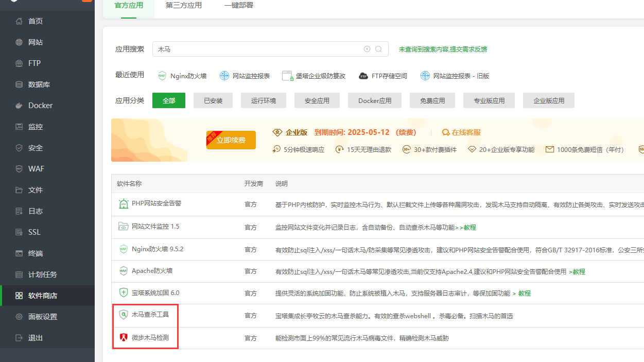Click the 安全 shield icon in the sidebar
The height and width of the screenshot is (362, 644).
19,148
